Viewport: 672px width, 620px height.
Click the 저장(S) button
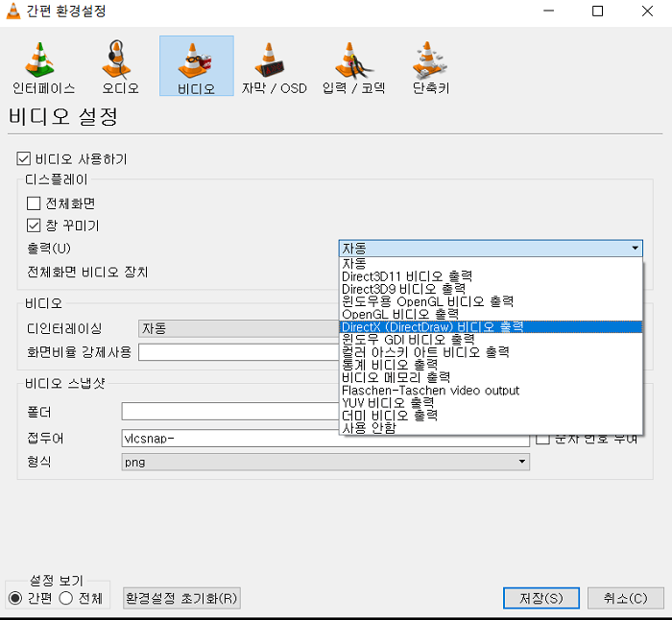tap(541, 598)
